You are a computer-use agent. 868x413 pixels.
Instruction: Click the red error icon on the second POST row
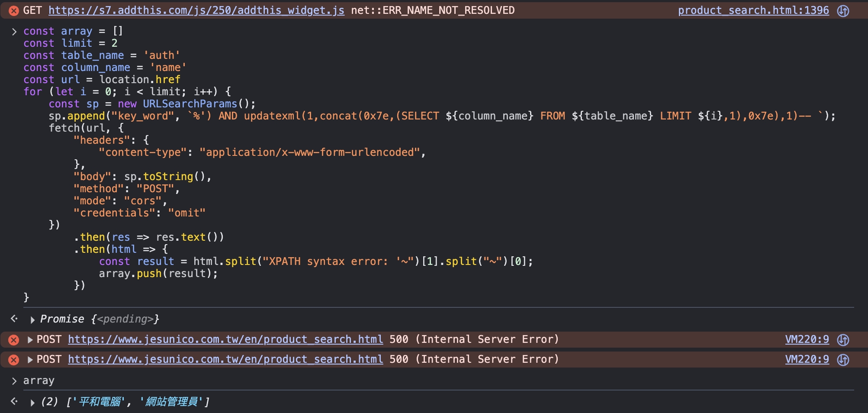tap(14, 360)
